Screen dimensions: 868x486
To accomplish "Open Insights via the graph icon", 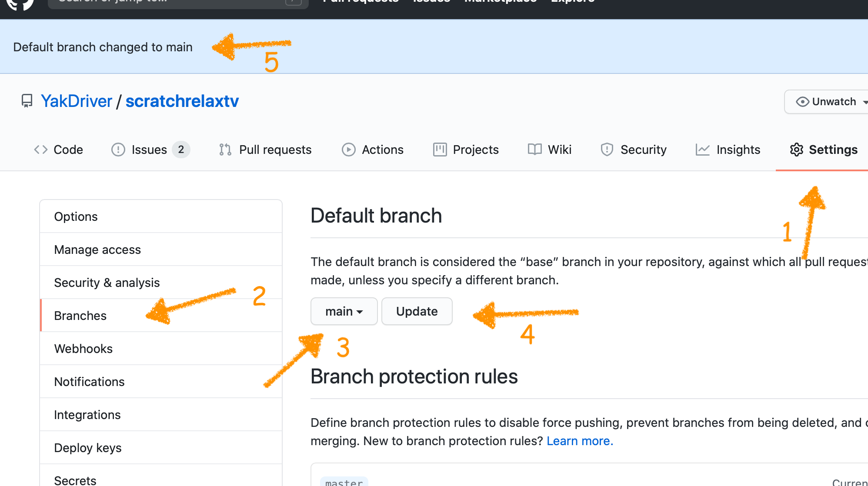I will click(x=703, y=150).
